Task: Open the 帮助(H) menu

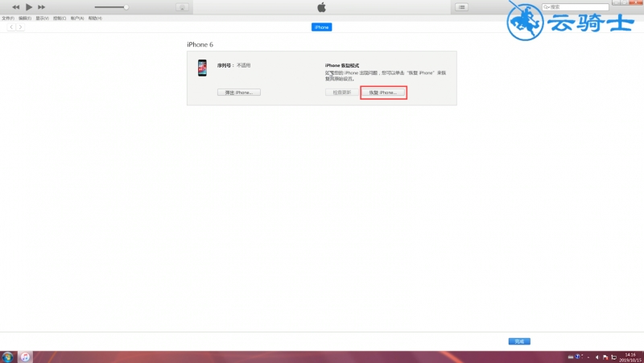Action: (95, 19)
